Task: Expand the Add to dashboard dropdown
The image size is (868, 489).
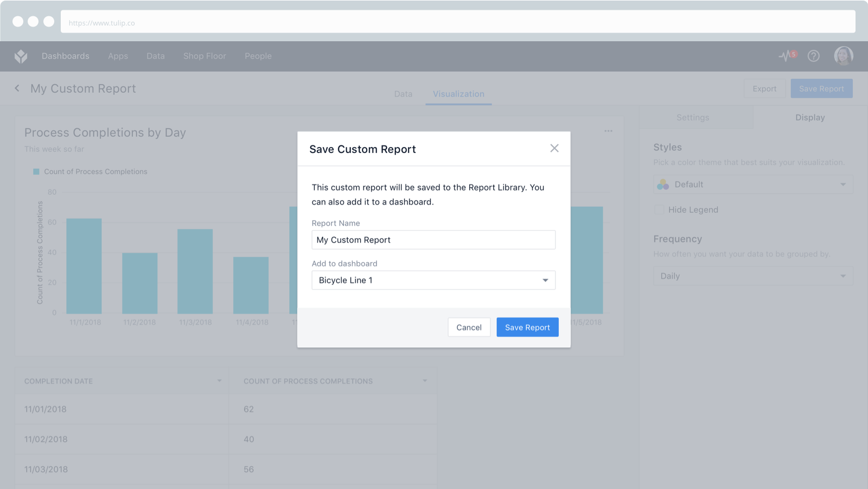Action: click(x=433, y=280)
